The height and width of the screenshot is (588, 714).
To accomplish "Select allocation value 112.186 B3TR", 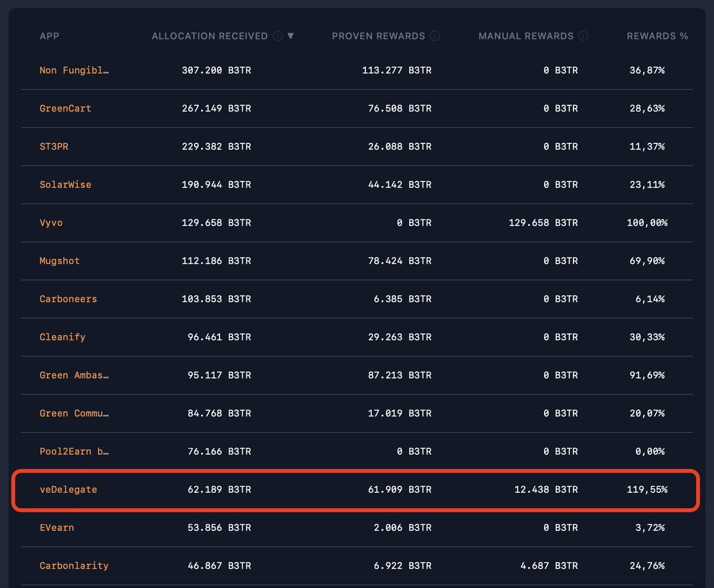I will [217, 261].
